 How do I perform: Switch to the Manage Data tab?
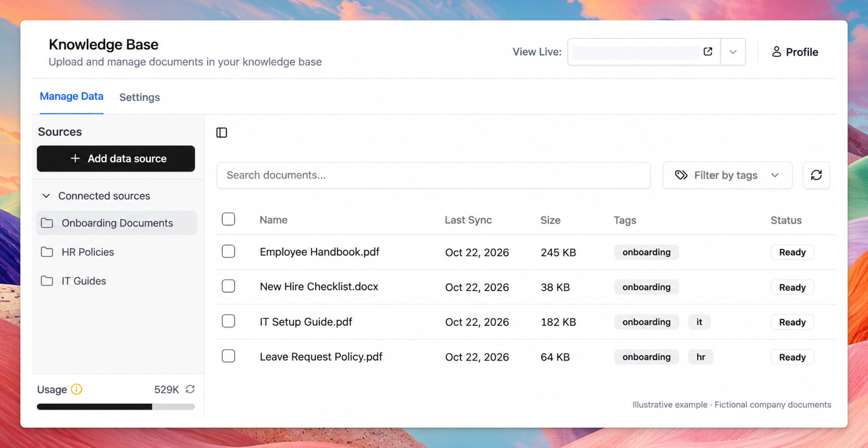(72, 97)
